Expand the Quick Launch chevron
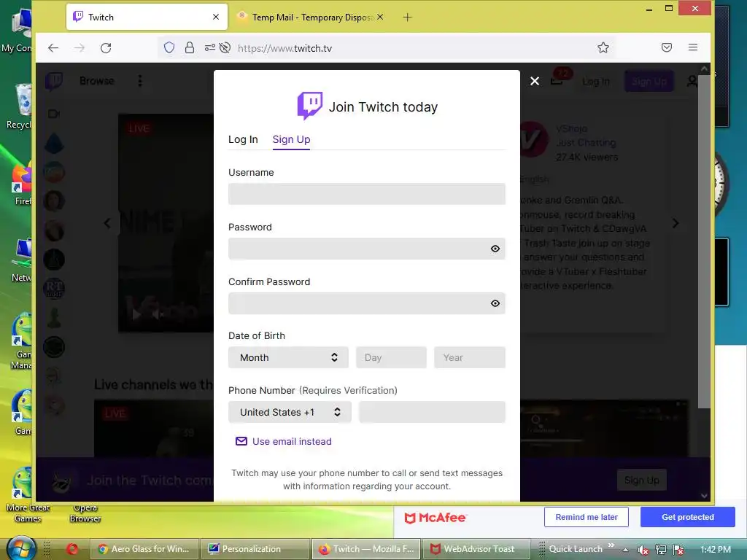747x560 pixels. (611, 545)
